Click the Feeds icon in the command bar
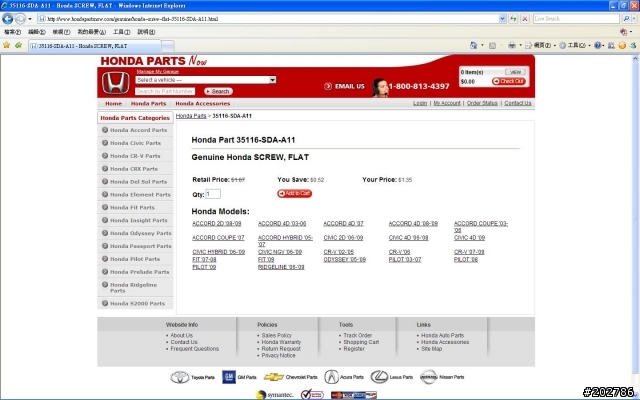640x400 pixels. point(493,45)
